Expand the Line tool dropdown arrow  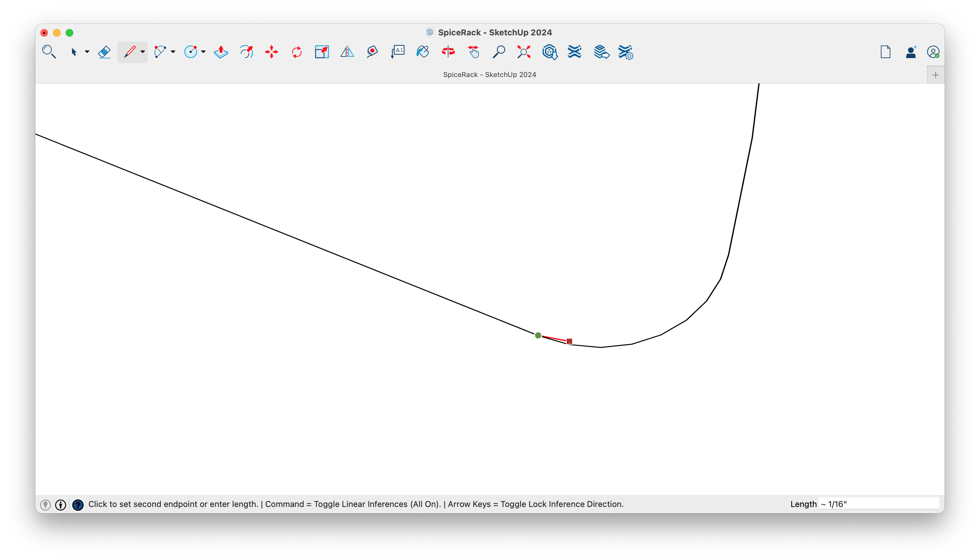coord(143,52)
